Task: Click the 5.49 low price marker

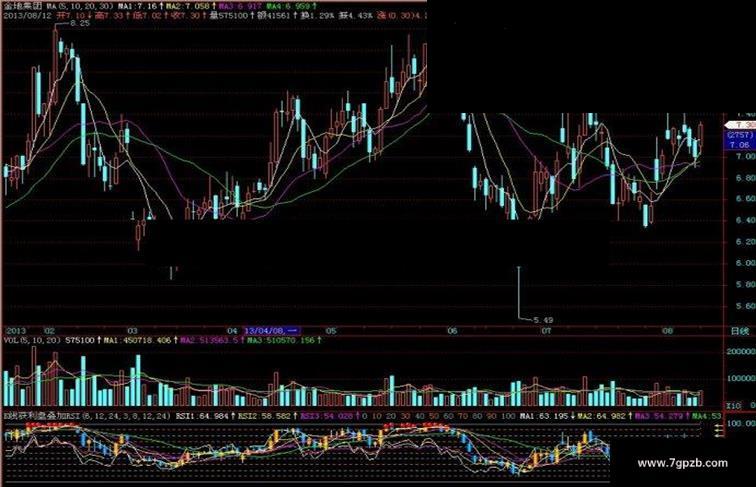Action: tap(543, 320)
